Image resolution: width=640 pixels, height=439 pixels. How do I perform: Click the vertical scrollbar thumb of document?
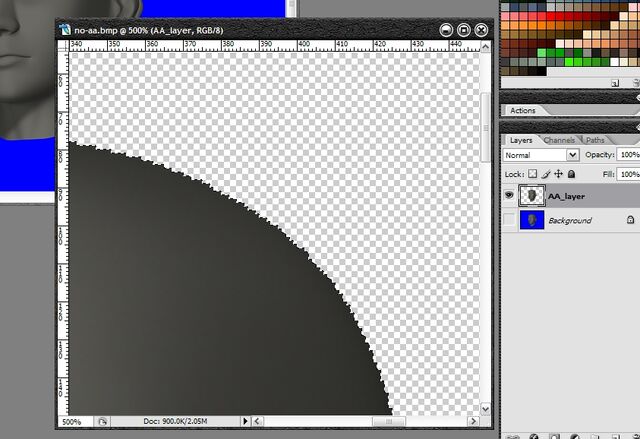(x=485, y=128)
